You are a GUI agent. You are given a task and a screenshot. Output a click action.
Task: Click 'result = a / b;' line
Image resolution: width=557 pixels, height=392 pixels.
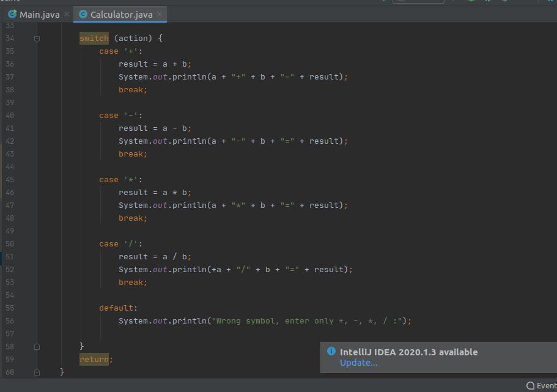(155, 257)
